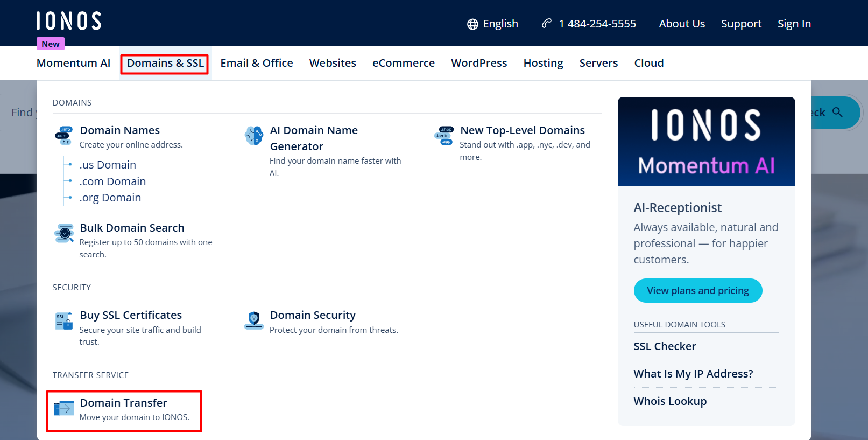This screenshot has height=440, width=868.
Task: Open Whois Lookup tool
Action: 671,401
